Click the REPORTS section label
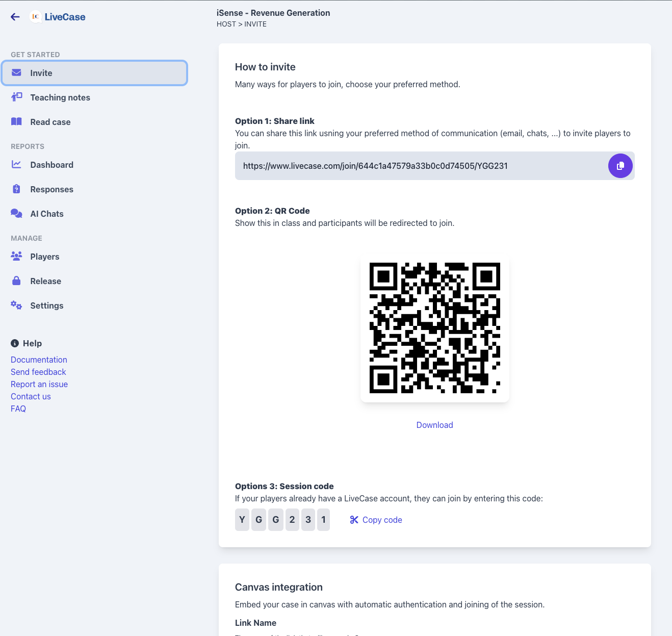The width and height of the screenshot is (672, 636). coord(28,146)
